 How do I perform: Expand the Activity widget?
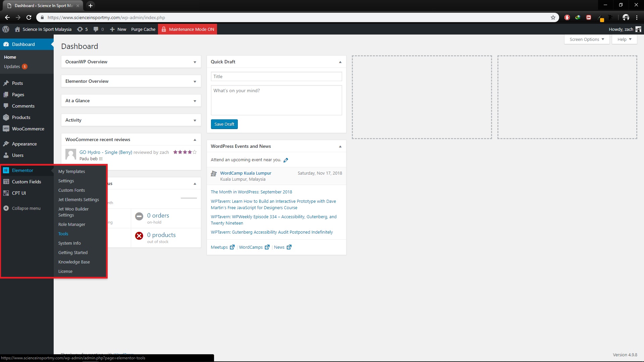tap(195, 120)
